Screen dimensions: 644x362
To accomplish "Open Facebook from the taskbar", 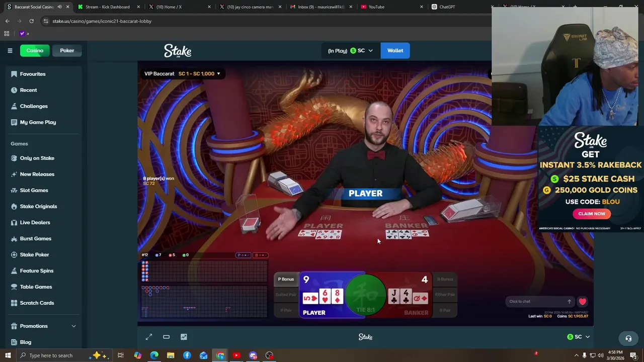I will 187,355.
